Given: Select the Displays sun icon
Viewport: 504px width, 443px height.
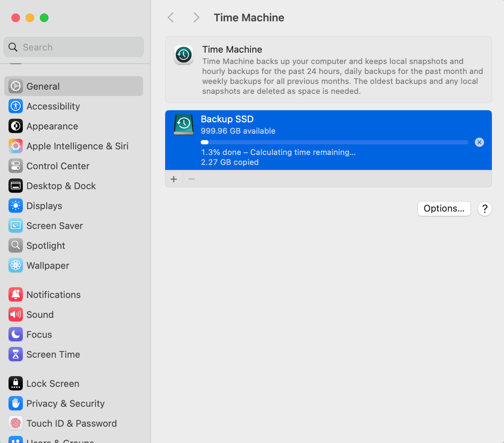Looking at the screenshot, I should tap(16, 206).
